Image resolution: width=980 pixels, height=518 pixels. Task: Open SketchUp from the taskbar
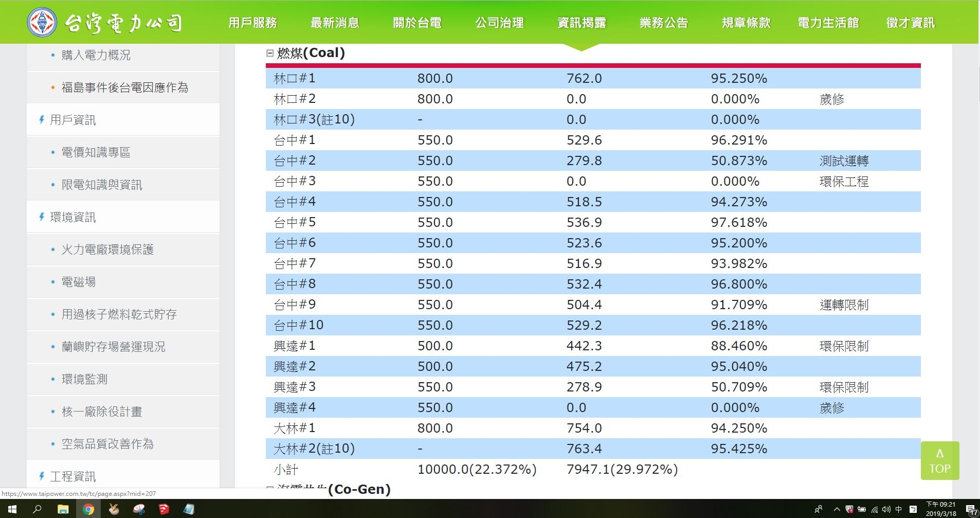164,509
